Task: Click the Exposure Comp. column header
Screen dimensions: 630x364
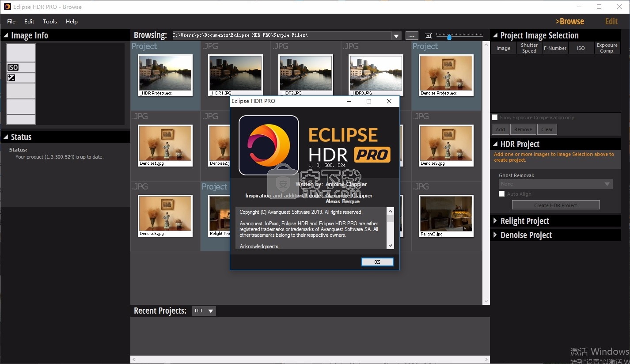Action: pos(607,48)
